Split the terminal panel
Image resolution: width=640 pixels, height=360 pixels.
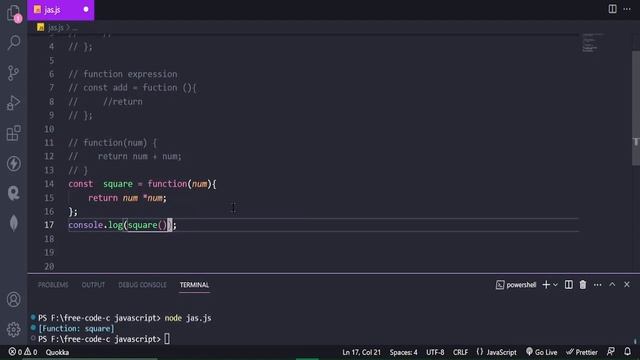coord(569,285)
